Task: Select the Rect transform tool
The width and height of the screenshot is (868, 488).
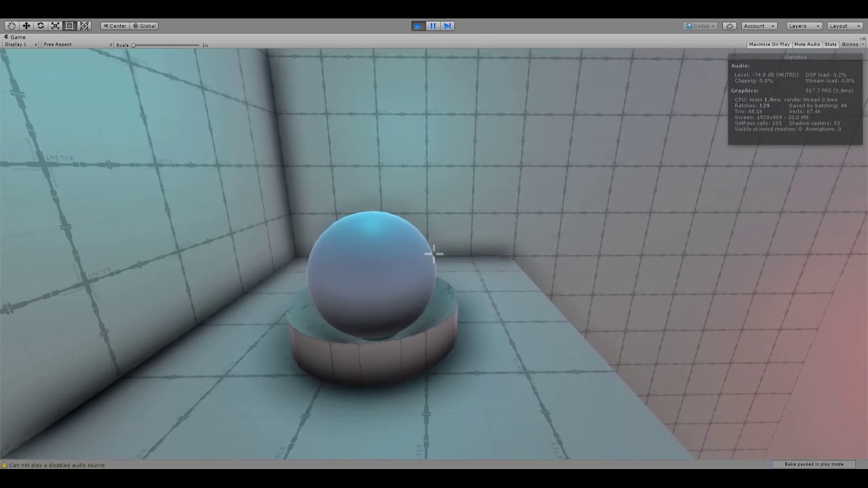Action: click(69, 26)
